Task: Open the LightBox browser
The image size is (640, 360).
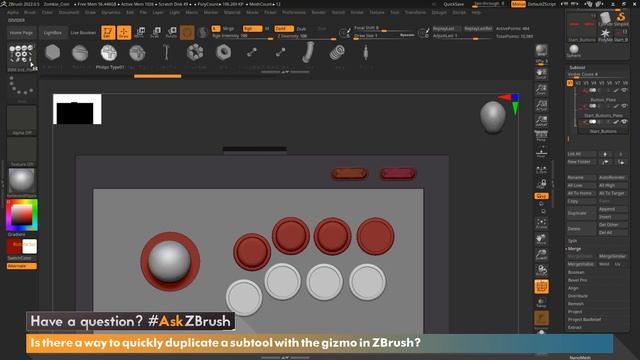Action: [53, 33]
